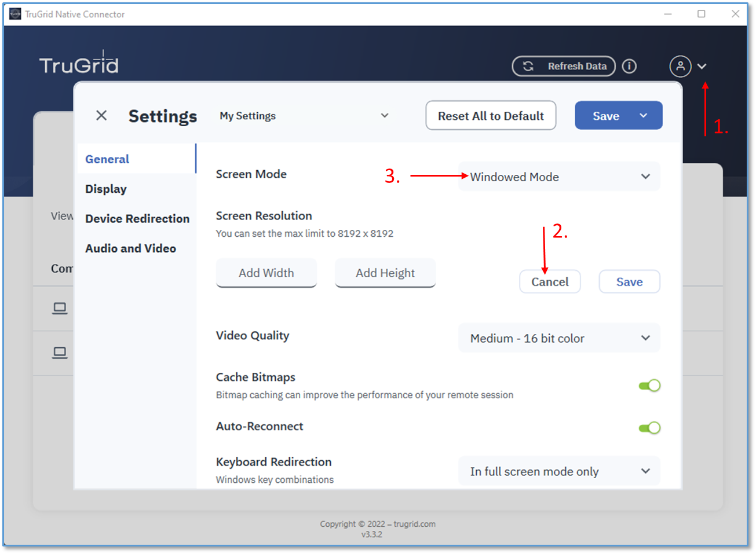Click Reset All to Default

tap(491, 116)
